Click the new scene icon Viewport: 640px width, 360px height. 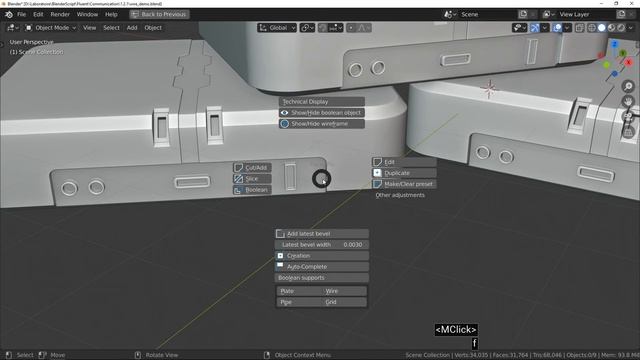(x=523, y=14)
